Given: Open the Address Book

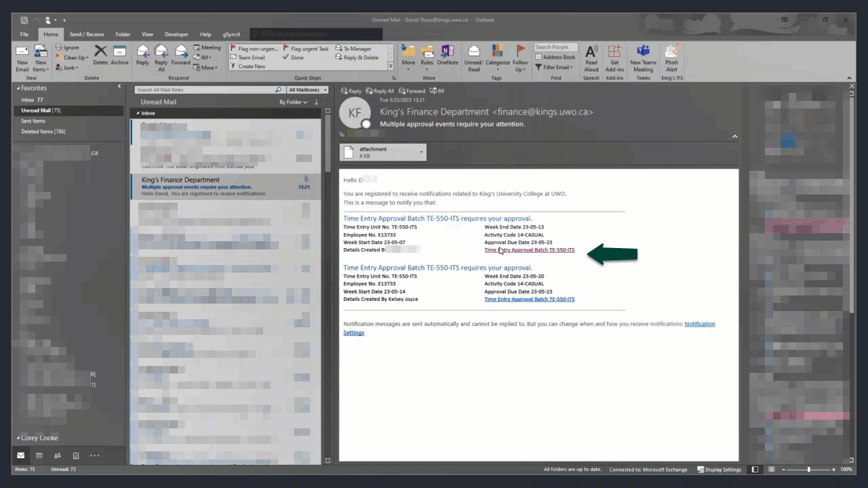Looking at the screenshot, I should pos(555,57).
